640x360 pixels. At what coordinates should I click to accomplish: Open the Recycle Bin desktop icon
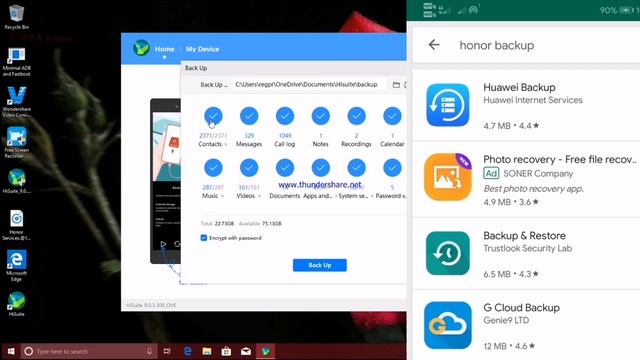point(16,17)
